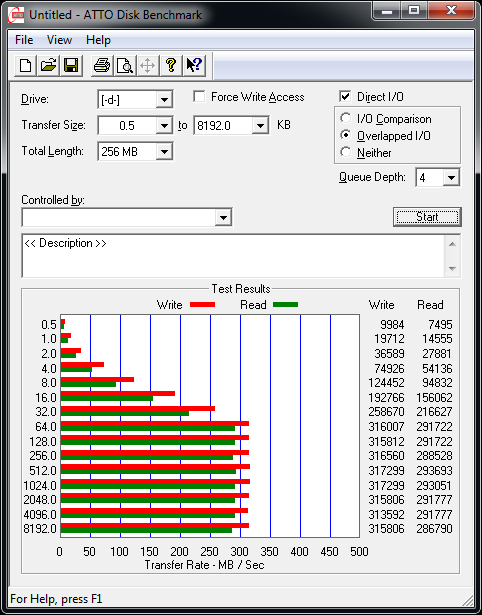Open the Controlled by combo box
Image resolution: width=482 pixels, height=615 pixels.
pyautogui.click(x=127, y=217)
